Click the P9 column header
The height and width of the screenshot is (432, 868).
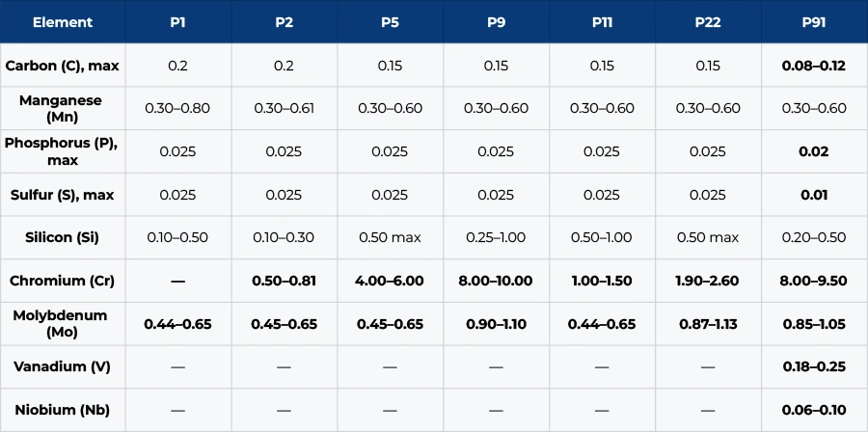[x=496, y=21]
